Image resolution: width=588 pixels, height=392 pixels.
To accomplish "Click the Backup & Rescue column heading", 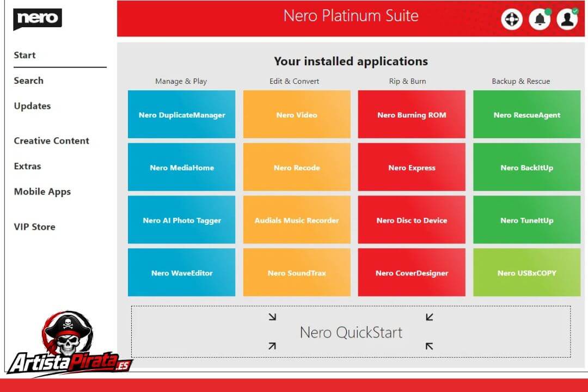I will (521, 81).
